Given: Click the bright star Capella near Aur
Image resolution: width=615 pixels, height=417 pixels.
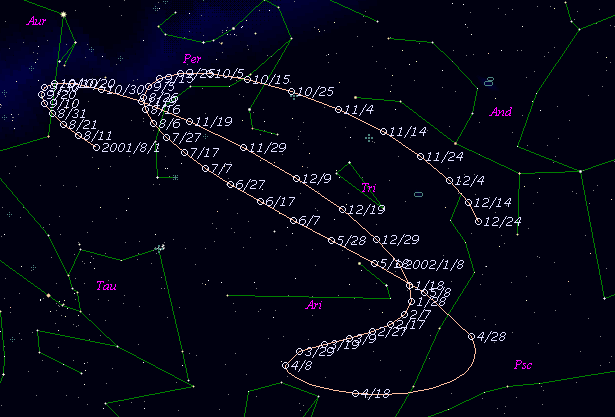Looking at the screenshot, I should [x=63, y=14].
